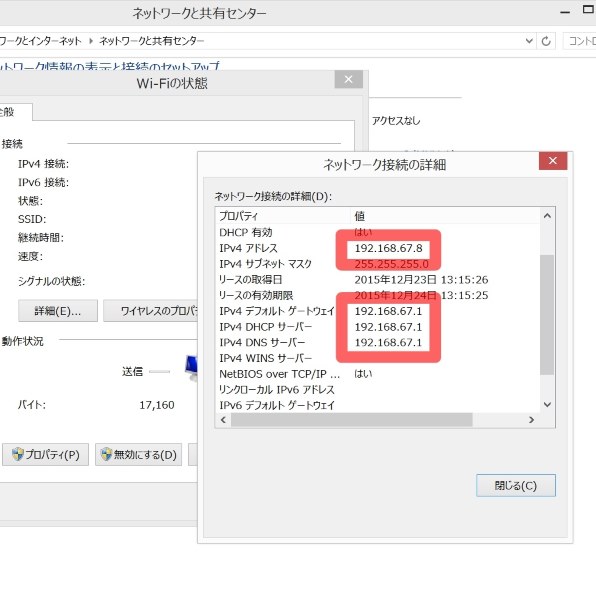Click the 無効にする(D) shield button
The height and width of the screenshot is (596, 596).
click(x=138, y=454)
